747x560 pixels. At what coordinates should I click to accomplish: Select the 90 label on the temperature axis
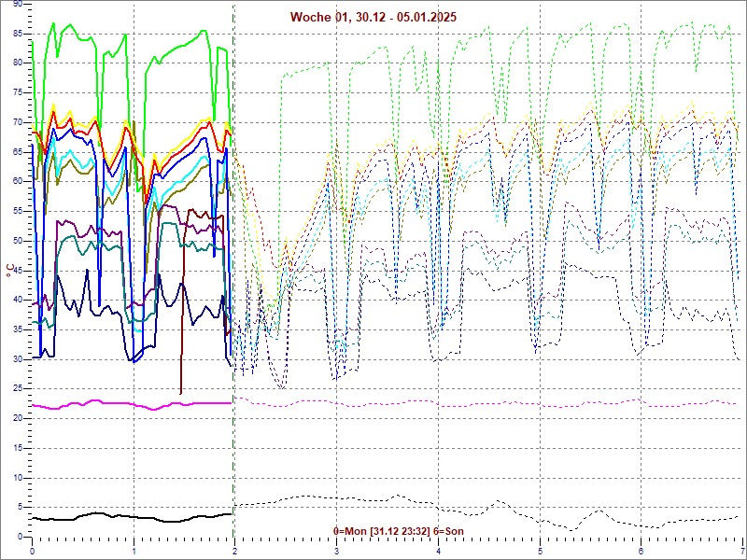point(17,4)
